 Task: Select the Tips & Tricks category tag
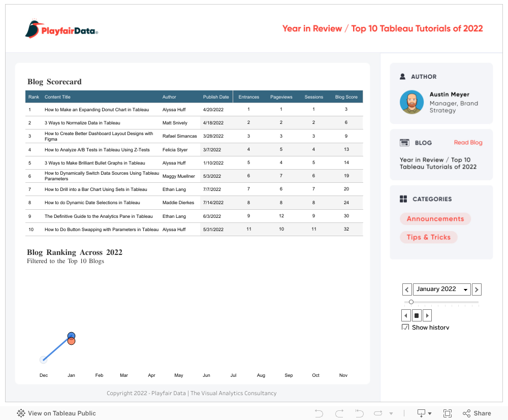click(x=428, y=237)
